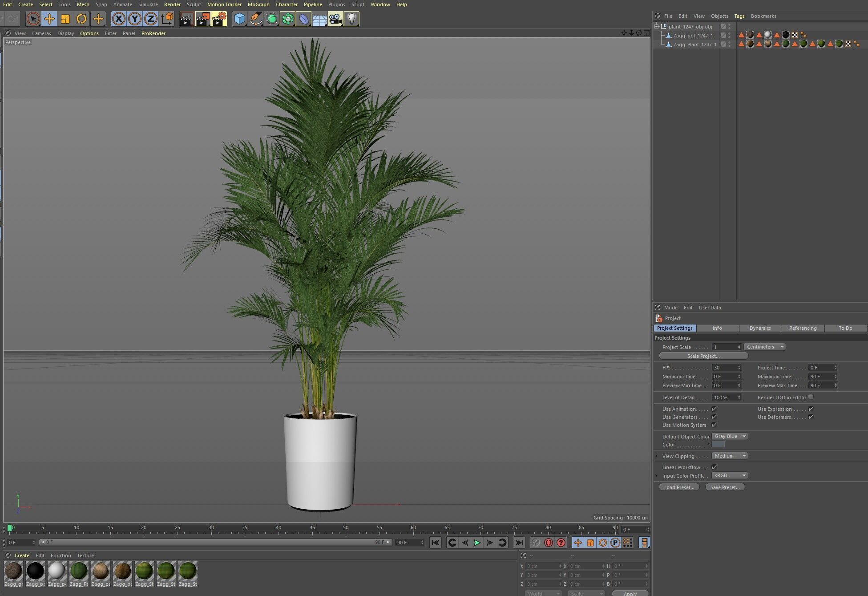Screen dimensions: 868x596
Task: Open Edit Render Settings gear clapperboard
Action: coord(219,19)
